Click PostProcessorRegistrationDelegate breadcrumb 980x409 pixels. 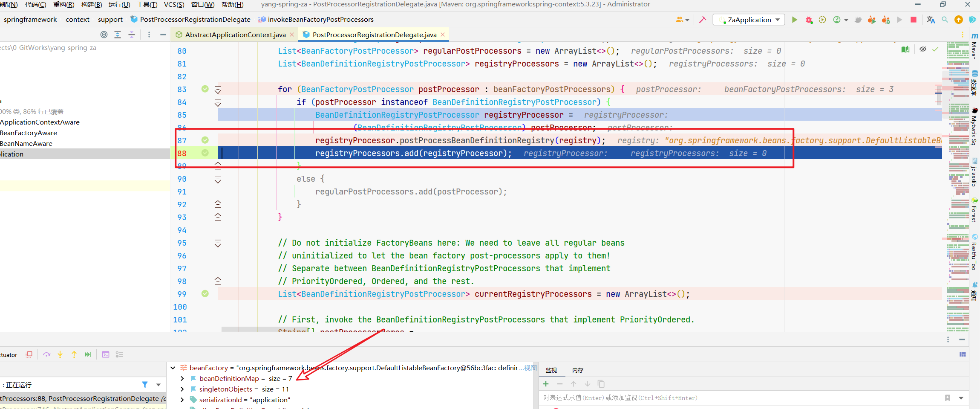[x=195, y=19]
